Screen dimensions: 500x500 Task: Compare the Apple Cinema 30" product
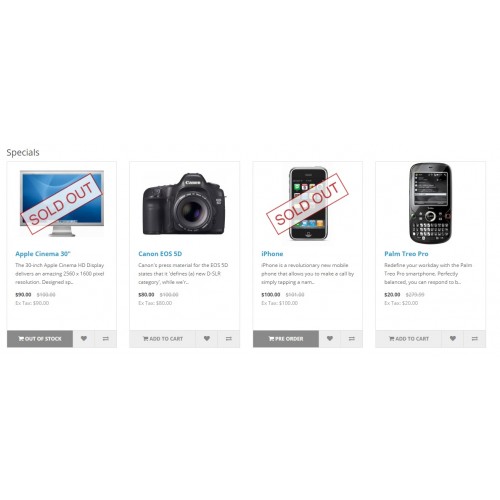[106, 339]
